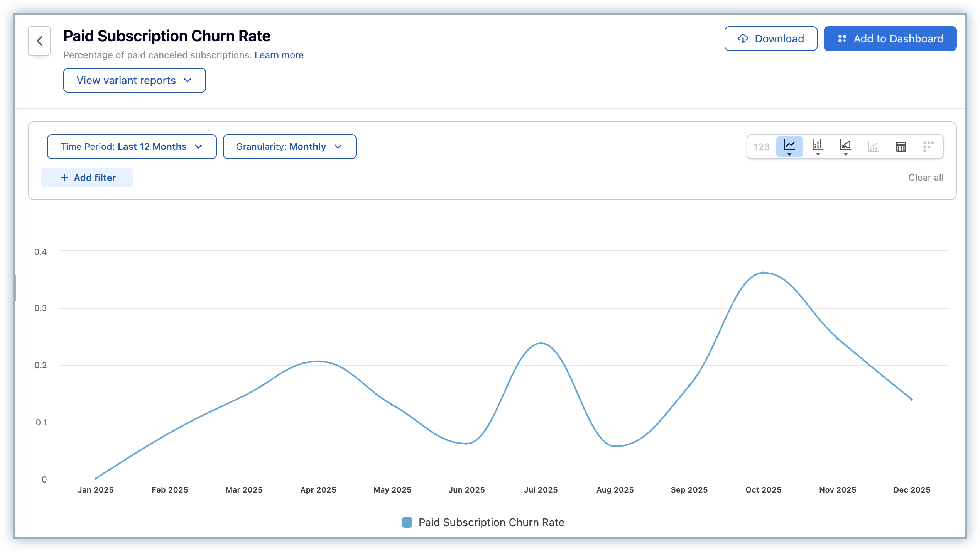Click Clear all filters
Viewport: 980px width, 552px height.
tap(926, 178)
